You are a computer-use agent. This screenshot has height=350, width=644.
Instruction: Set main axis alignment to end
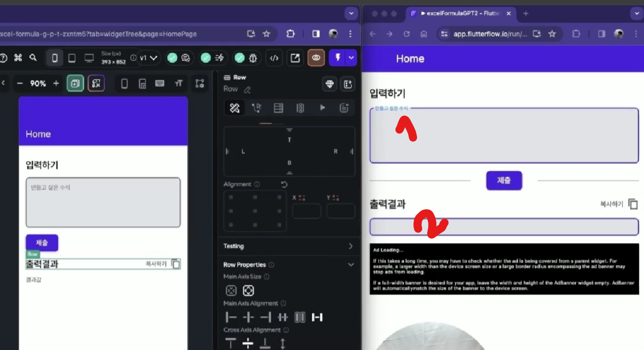(x=266, y=317)
